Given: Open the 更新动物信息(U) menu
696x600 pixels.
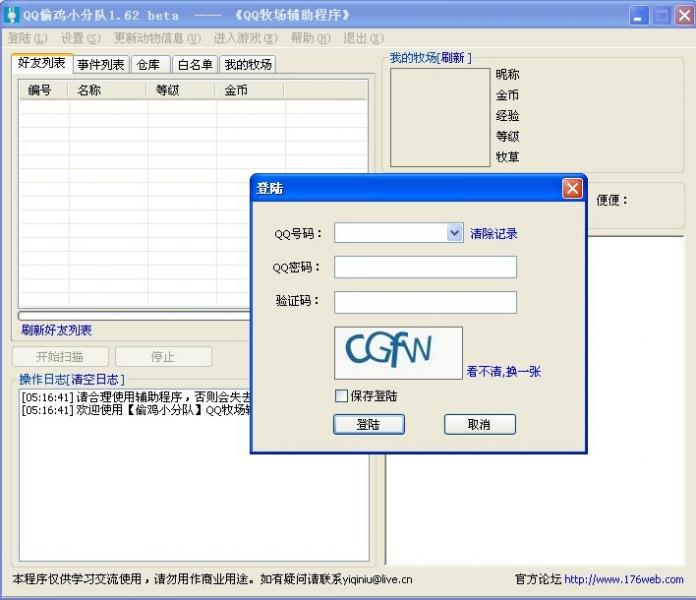Looking at the screenshot, I should coord(157,38).
